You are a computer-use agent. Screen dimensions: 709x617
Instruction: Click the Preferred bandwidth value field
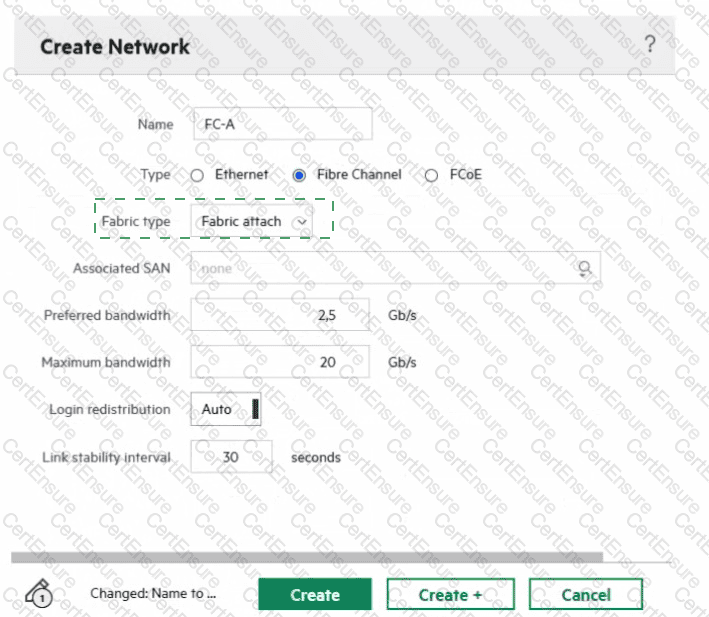tap(280, 315)
